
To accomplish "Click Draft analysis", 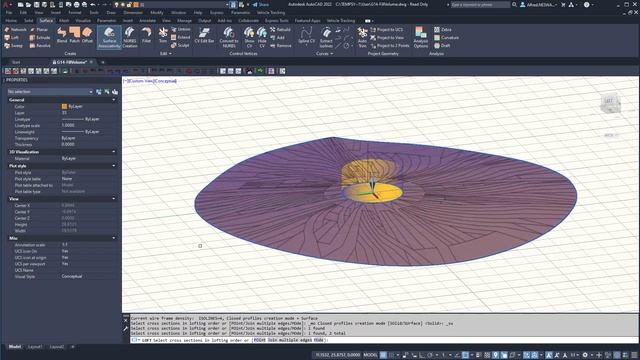I will [442, 46].
